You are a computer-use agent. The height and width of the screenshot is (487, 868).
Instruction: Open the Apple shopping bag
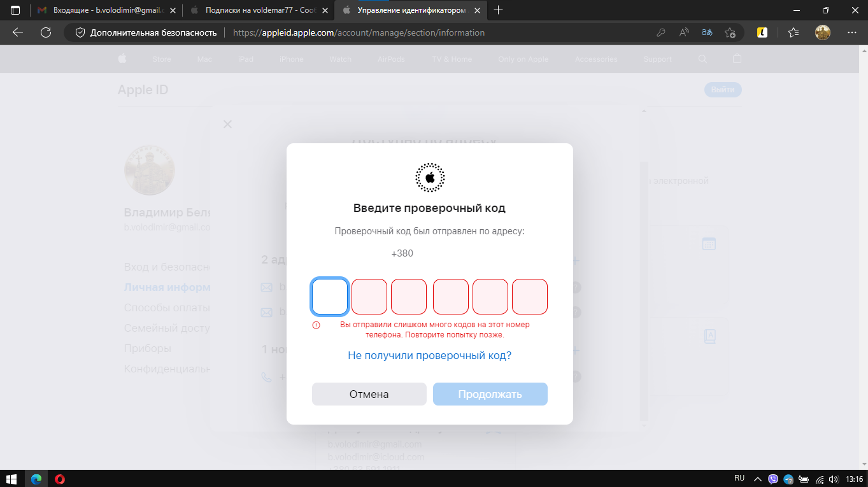(x=737, y=59)
